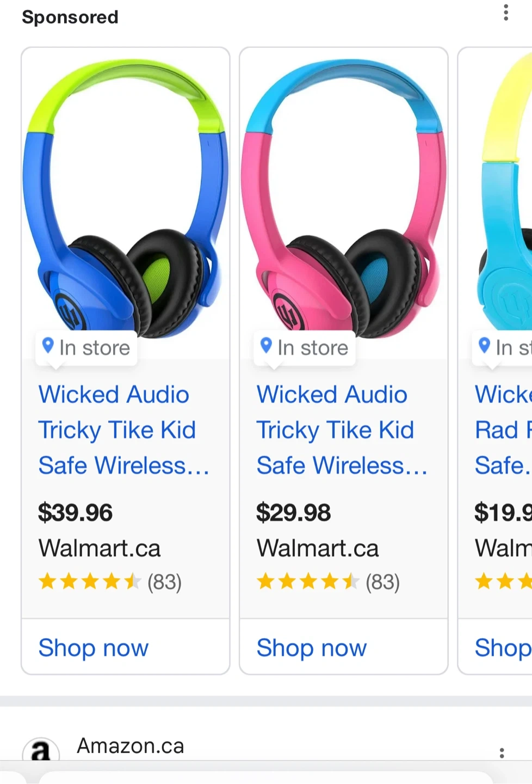Viewport: 532px width, 784px height.
Task: Open the pink and blue headphones image
Action: (x=343, y=196)
